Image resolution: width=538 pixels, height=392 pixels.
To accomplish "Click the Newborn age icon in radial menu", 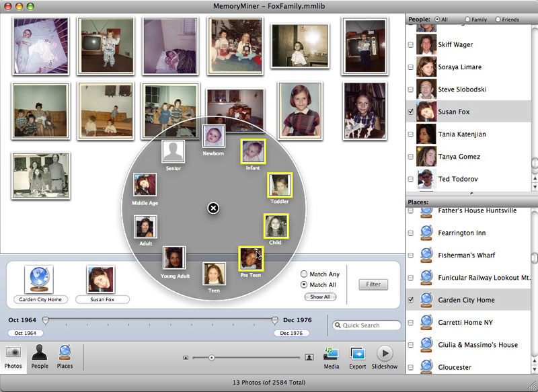I will coord(213,137).
